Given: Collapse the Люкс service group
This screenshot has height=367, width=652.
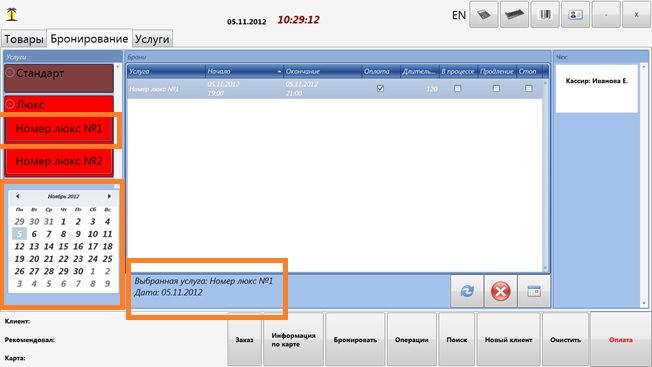Looking at the screenshot, I should tap(10, 104).
